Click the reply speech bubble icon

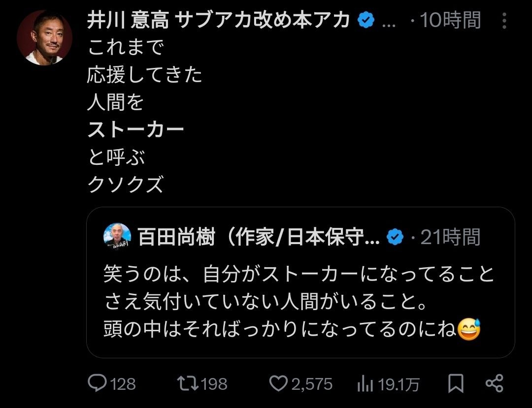tap(98, 383)
